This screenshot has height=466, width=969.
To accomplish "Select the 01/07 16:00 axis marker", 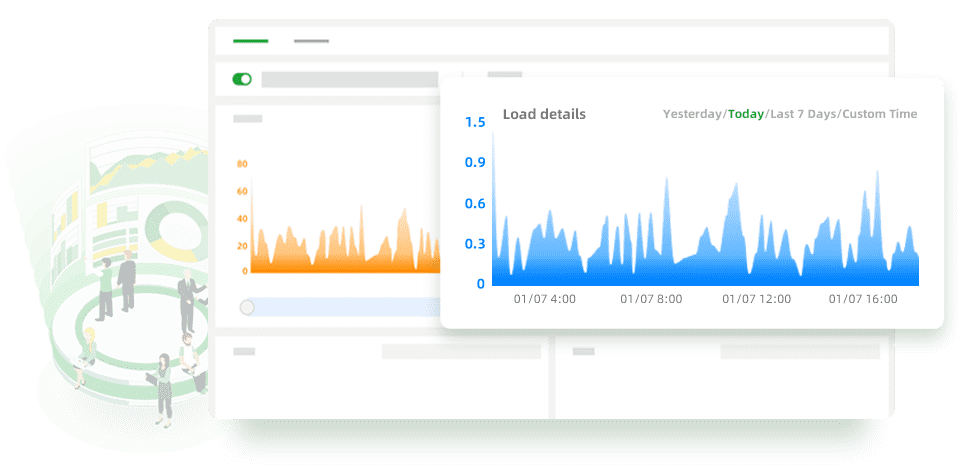I will tap(863, 299).
